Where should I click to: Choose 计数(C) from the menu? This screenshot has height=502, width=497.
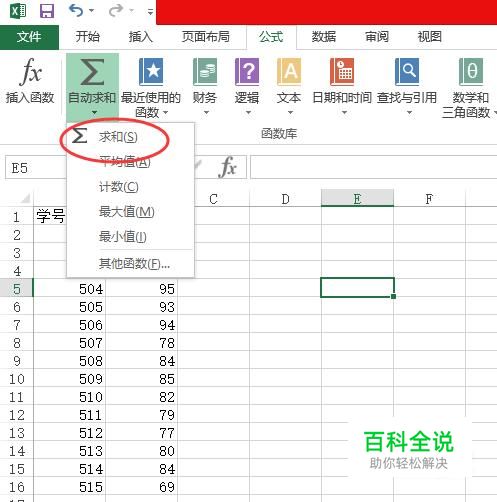pyautogui.click(x=130, y=187)
